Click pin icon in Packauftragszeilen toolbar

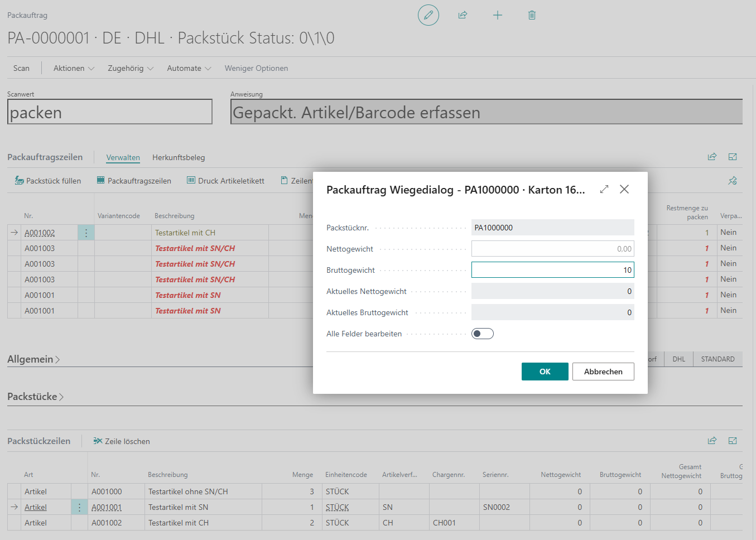732,181
